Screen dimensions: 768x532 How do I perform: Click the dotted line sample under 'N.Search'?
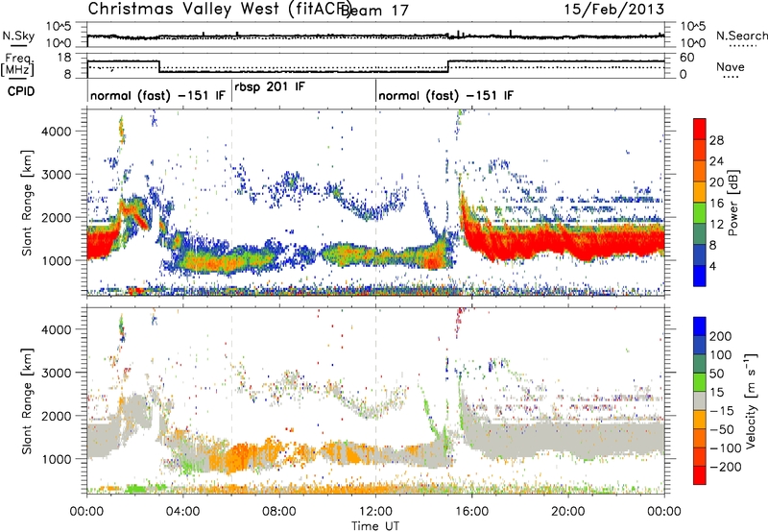tap(742, 46)
